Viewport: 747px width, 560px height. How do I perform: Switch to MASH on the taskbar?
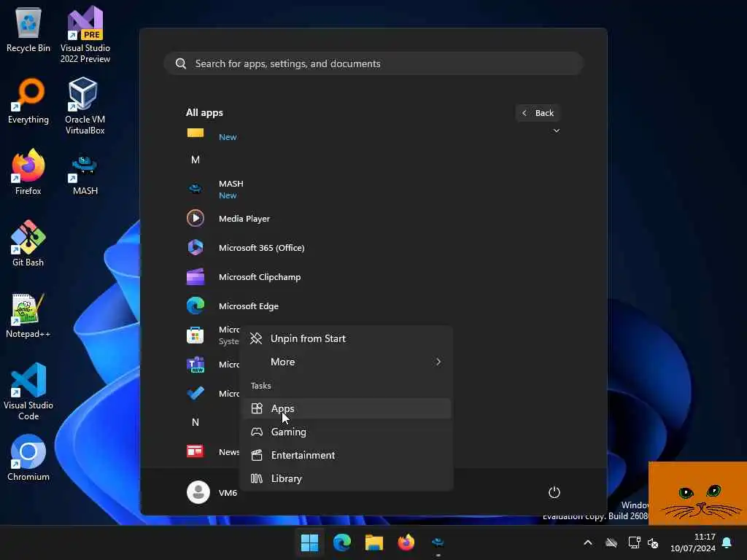pyautogui.click(x=438, y=542)
